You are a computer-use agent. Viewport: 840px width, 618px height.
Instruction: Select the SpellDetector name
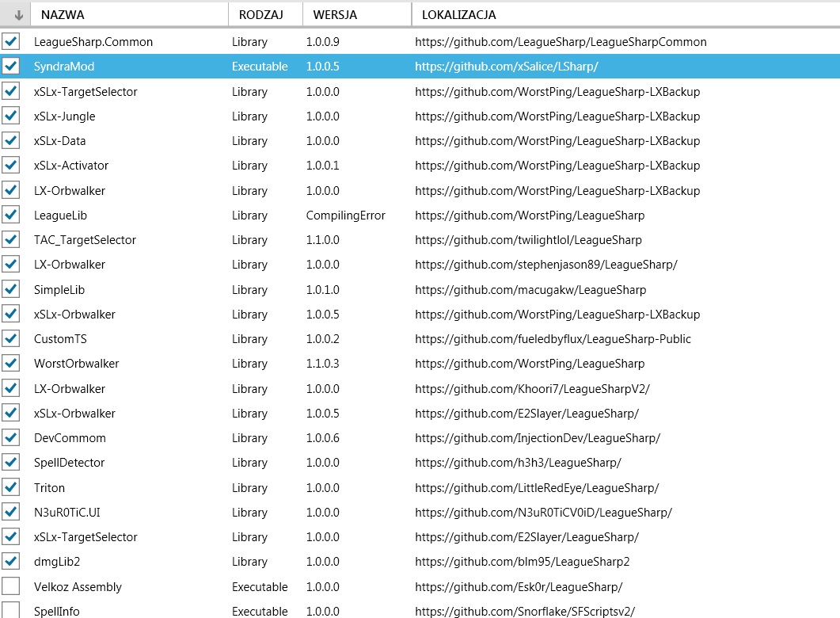click(x=69, y=463)
